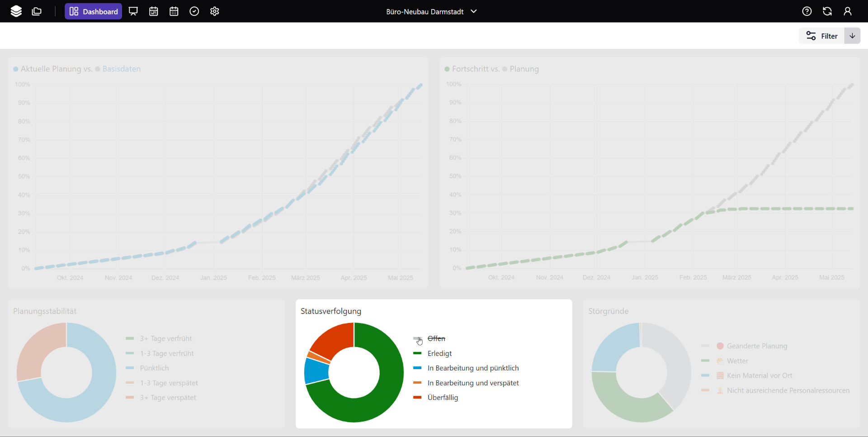Toggle the Überfällig legend entry
Screen dimensions: 868x437
pyautogui.click(x=443, y=398)
